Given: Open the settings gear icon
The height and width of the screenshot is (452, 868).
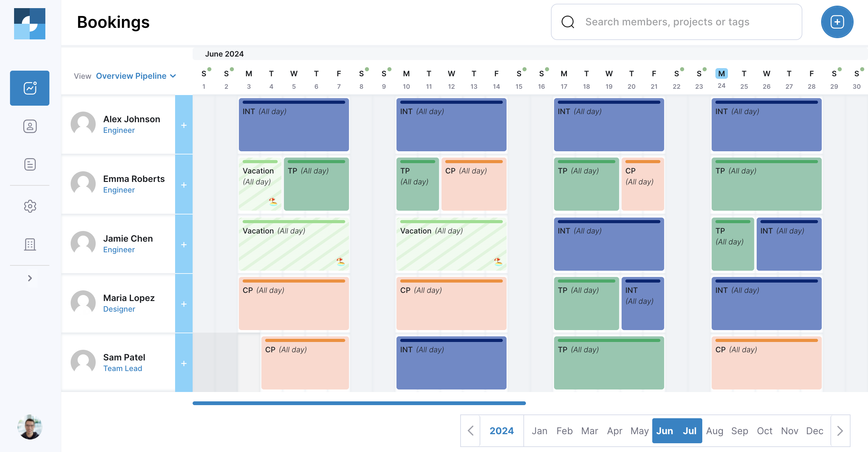Looking at the screenshot, I should 30,206.
